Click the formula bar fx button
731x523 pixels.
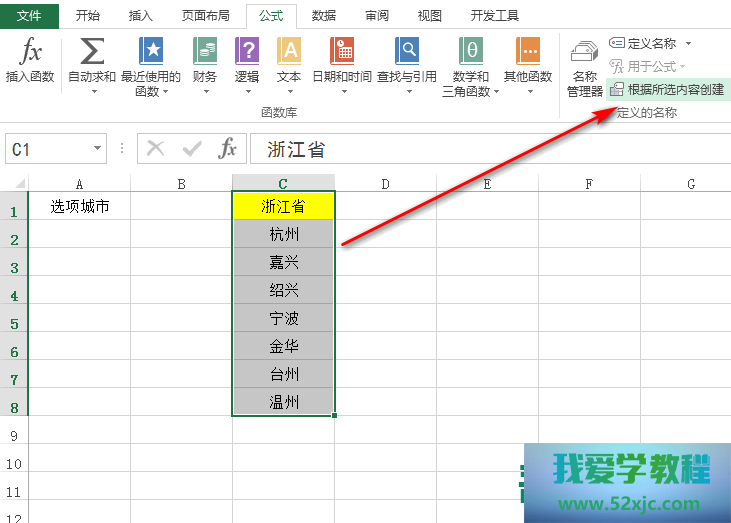228,149
